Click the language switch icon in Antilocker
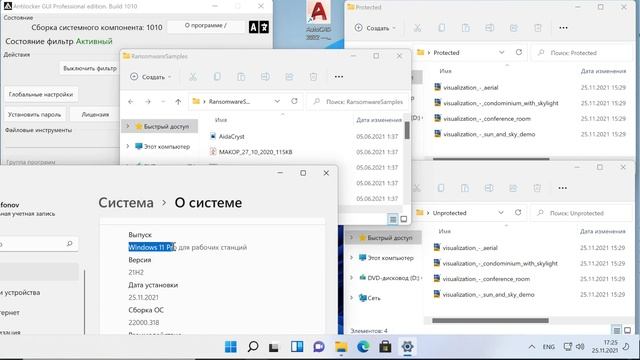Screen dimensions: 640x360 click(x=259, y=27)
